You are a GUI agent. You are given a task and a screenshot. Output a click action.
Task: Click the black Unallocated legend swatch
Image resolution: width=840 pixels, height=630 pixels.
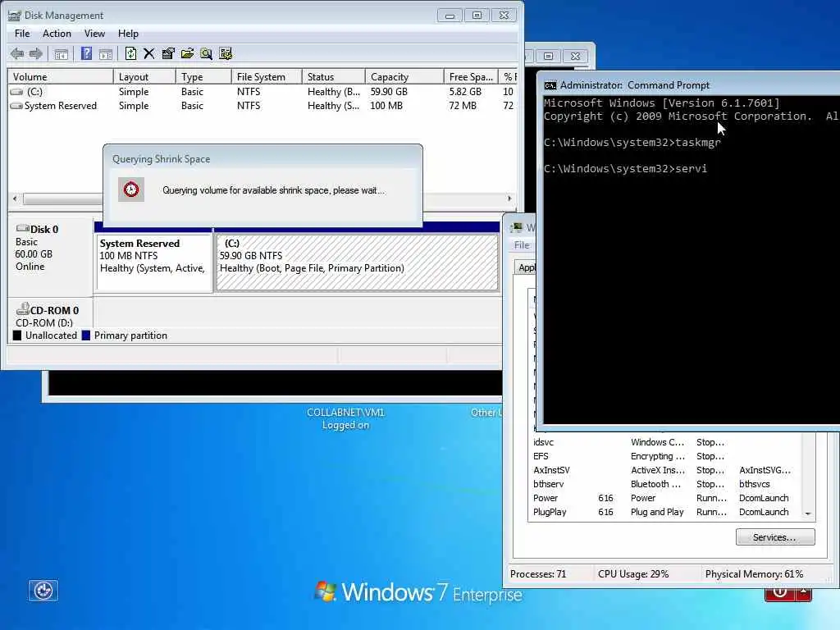coord(17,336)
